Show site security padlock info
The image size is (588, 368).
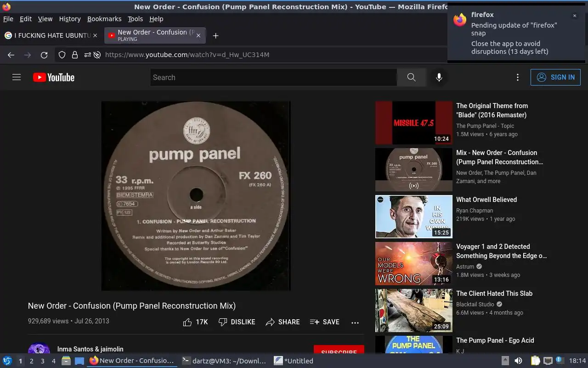coord(75,55)
